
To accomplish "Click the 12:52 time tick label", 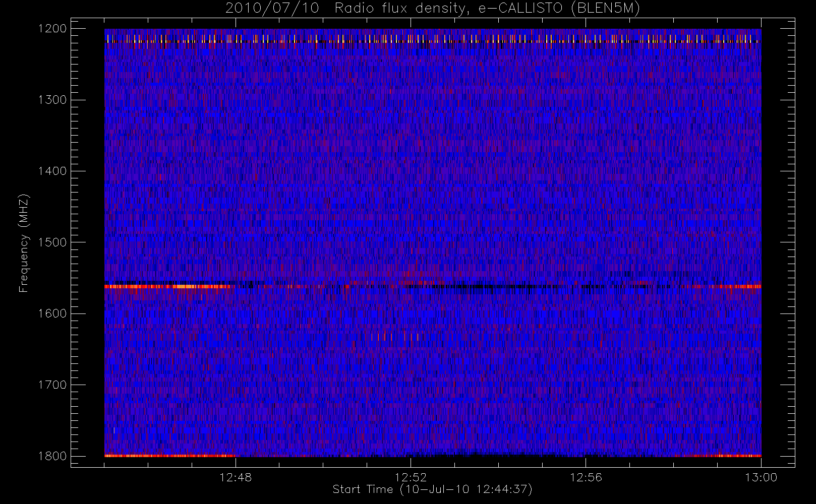I will pos(411,477).
